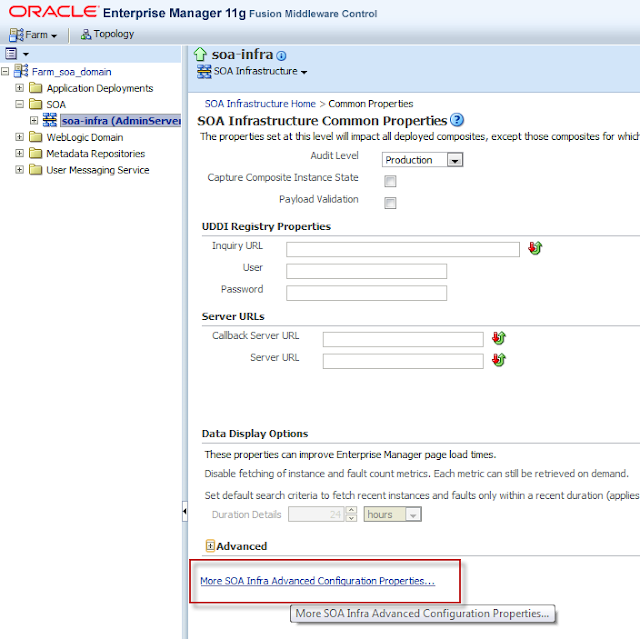Viewport: 640px width, 639px height.
Task: Select User Messaging Service folder
Action: tap(98, 170)
